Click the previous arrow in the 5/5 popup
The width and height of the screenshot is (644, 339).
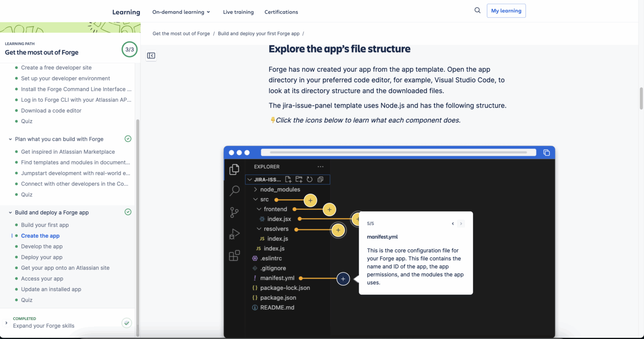(x=452, y=223)
